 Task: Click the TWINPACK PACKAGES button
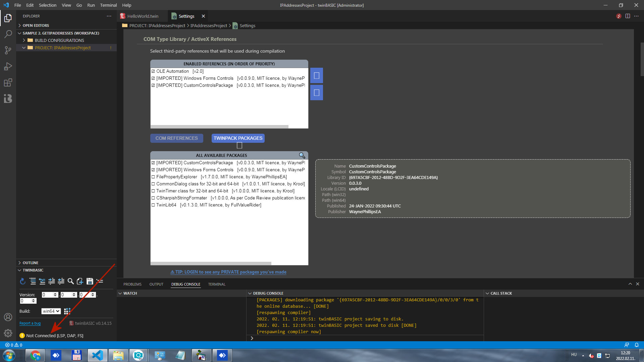(238, 138)
